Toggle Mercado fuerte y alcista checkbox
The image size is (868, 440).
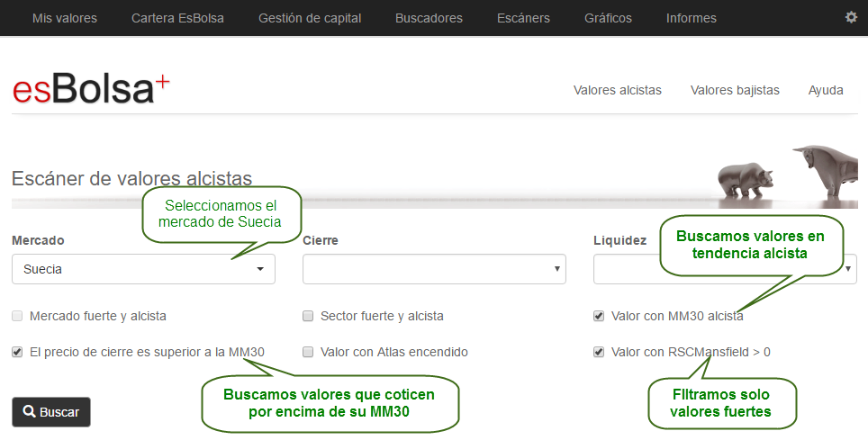click(x=17, y=316)
